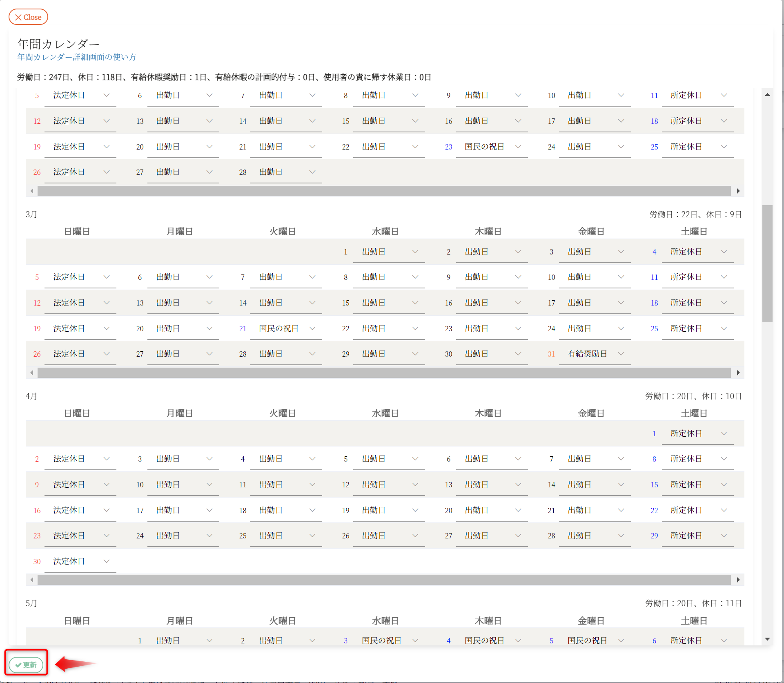Click the vertical scrollbar thumb
Image resolution: width=784 pixels, height=683 pixels.
click(767, 263)
